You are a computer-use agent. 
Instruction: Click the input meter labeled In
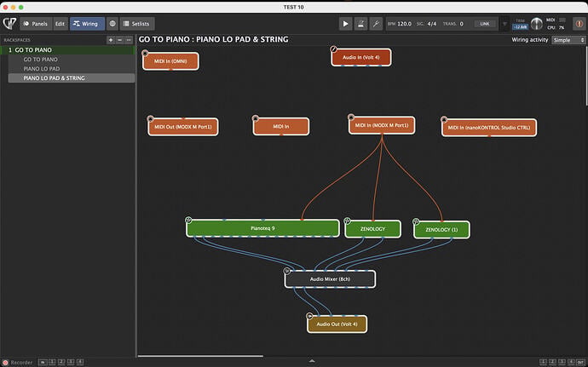click(43, 362)
